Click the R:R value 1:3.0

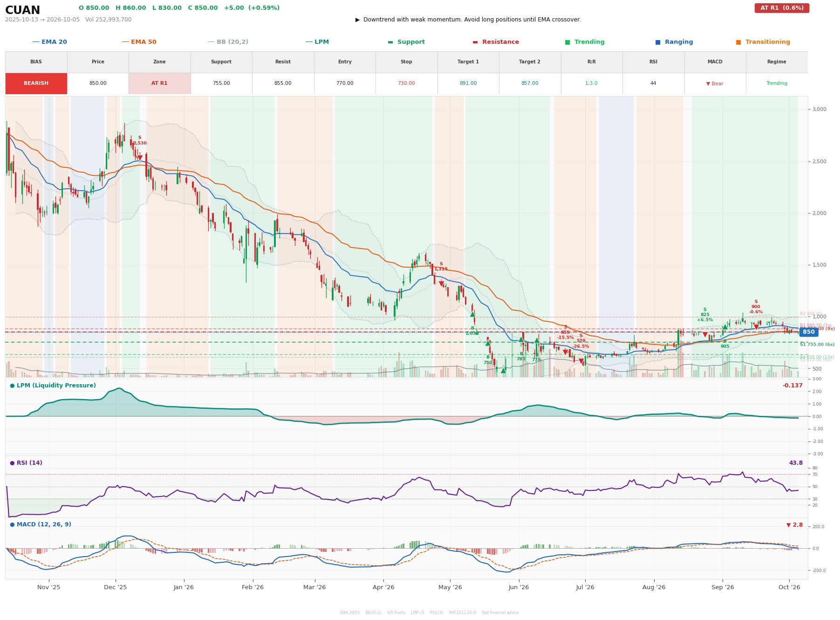(591, 83)
